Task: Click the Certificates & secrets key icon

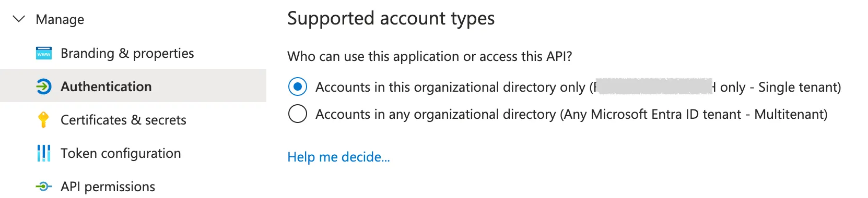Action: tap(44, 120)
